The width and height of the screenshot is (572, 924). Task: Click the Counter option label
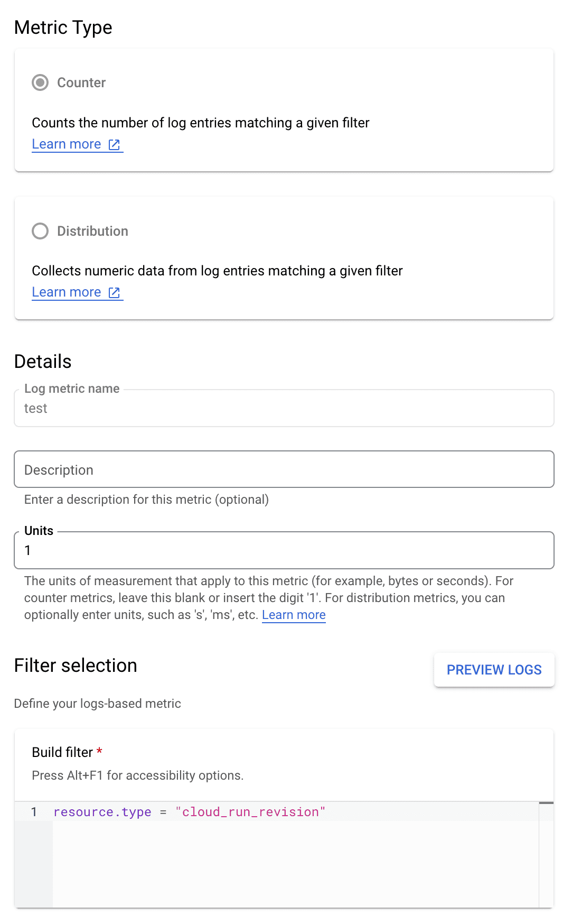coord(81,83)
